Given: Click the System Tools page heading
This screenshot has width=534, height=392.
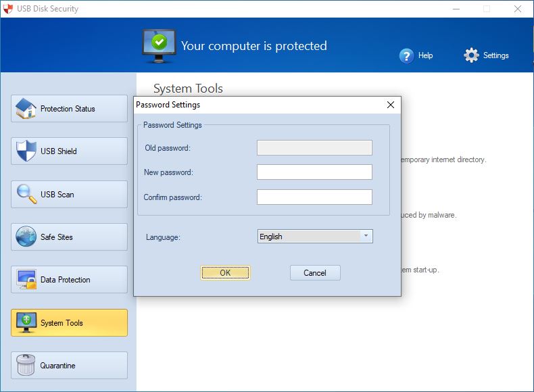Looking at the screenshot, I should click(x=188, y=89).
